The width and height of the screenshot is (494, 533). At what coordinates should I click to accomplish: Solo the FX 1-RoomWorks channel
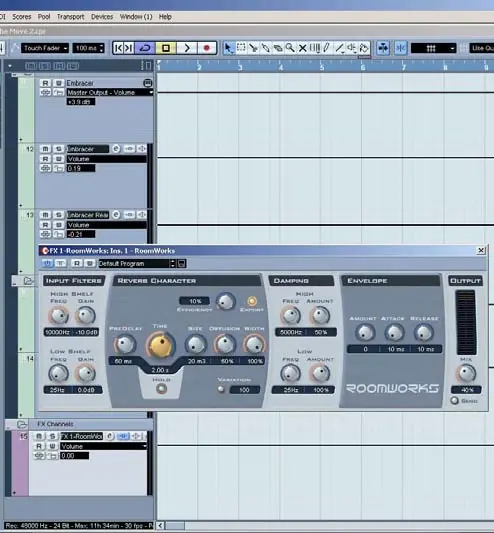pos(52,436)
